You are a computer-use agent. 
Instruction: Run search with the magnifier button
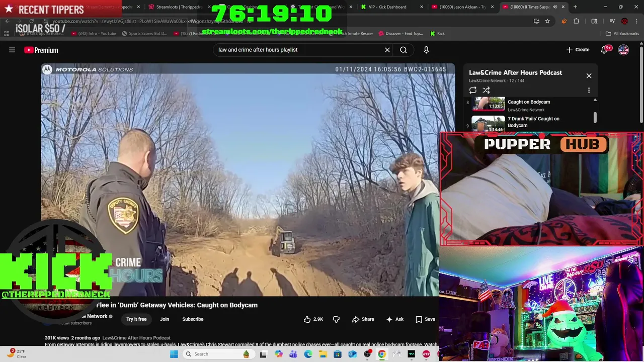[x=404, y=50]
